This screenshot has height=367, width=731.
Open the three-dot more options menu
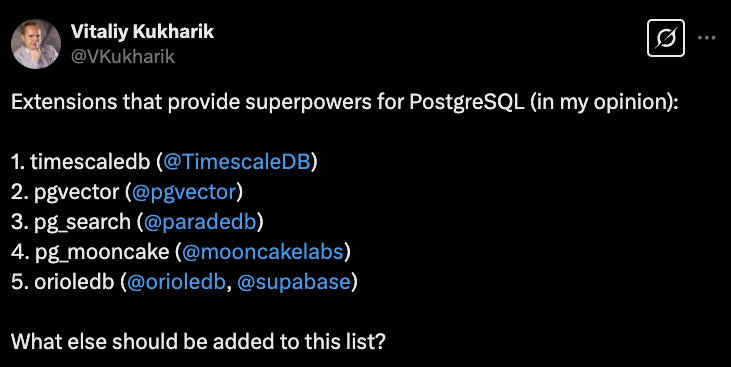(x=706, y=38)
